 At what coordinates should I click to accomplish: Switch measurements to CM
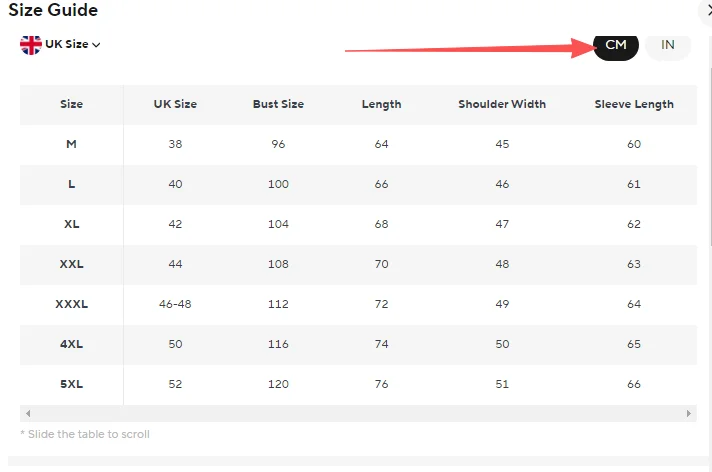coord(616,45)
